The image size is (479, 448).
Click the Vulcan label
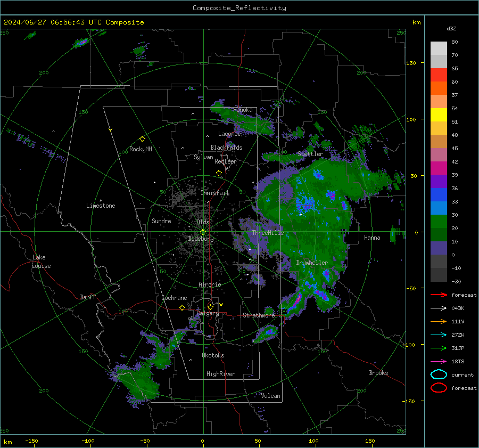[x=270, y=396]
